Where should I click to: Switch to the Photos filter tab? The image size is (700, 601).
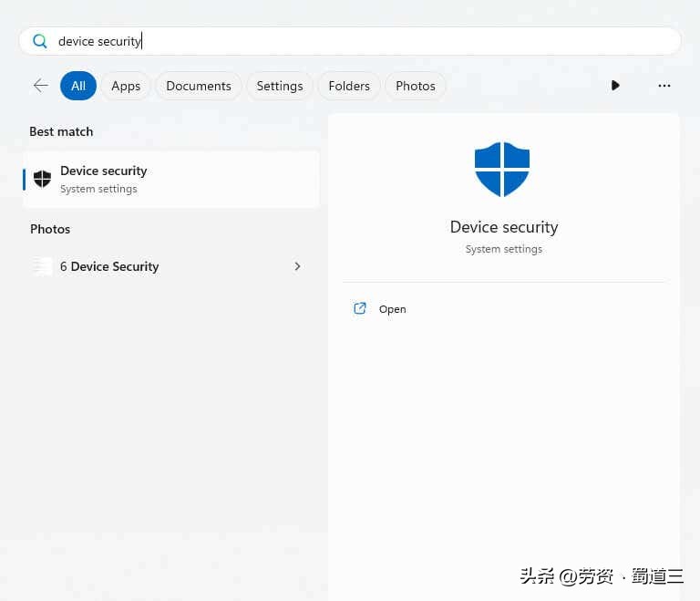(416, 86)
